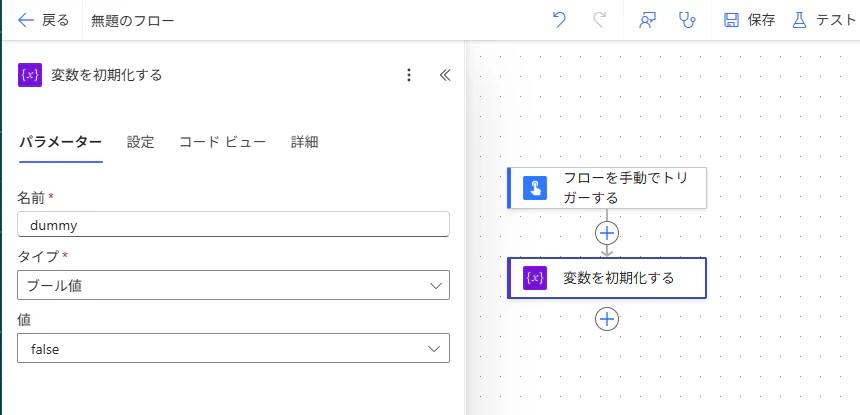Save the flow with 保存

click(749, 21)
